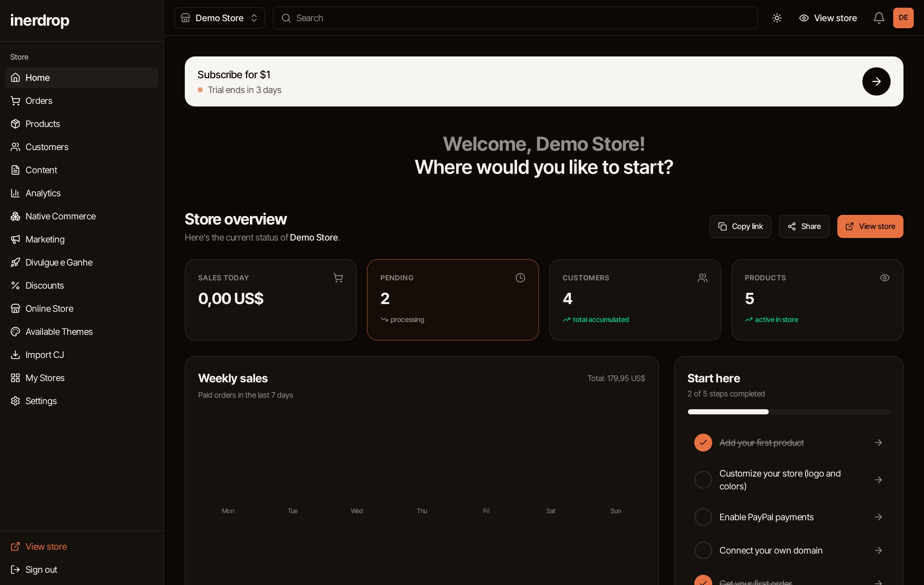924x585 pixels.
Task: Open Available Themes page
Action: (x=82, y=331)
